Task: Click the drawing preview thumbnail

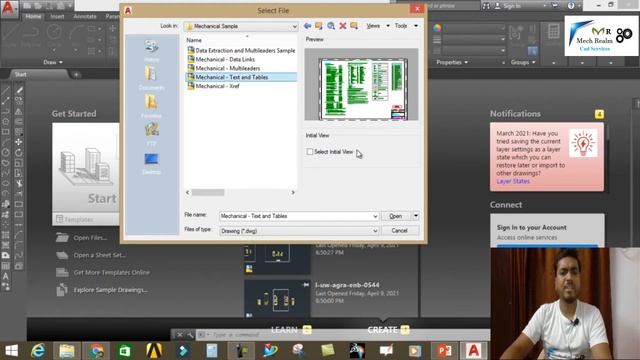Action: pos(362,84)
